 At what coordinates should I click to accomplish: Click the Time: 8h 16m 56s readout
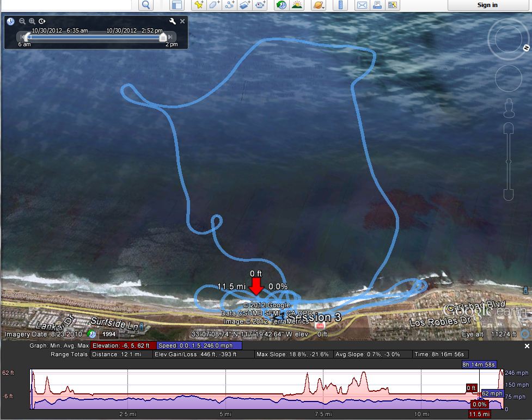pos(439,355)
